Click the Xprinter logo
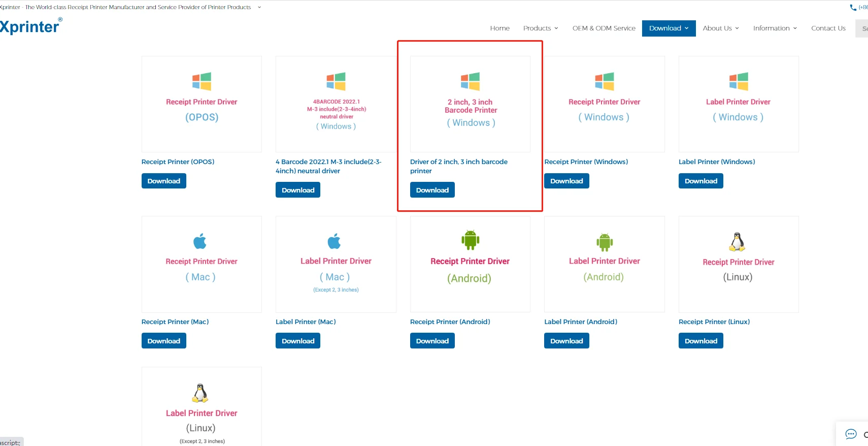868x446 pixels. click(x=30, y=26)
